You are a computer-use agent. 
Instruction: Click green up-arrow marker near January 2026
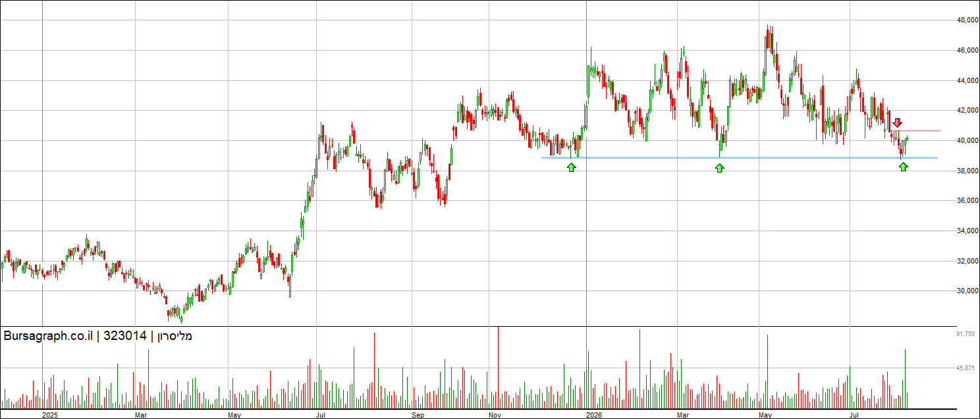pos(571,167)
